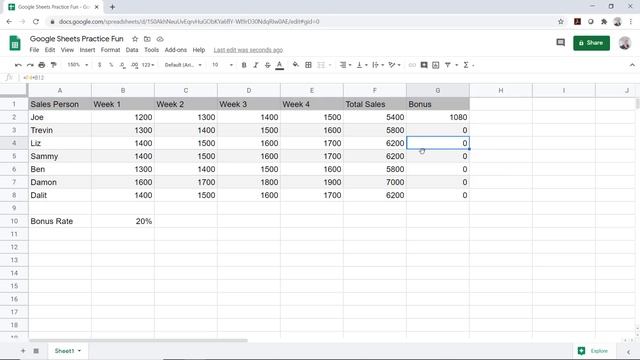Format selected cell as percent
Image resolution: width=640 pixels, height=360 pixels.
click(x=111, y=65)
